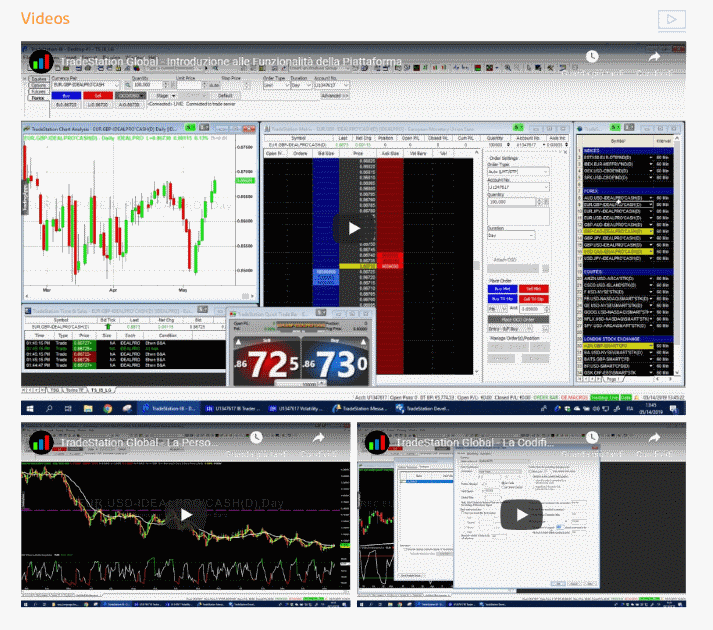Play the 'La Codifi...' video

pyautogui.click(x=522, y=515)
